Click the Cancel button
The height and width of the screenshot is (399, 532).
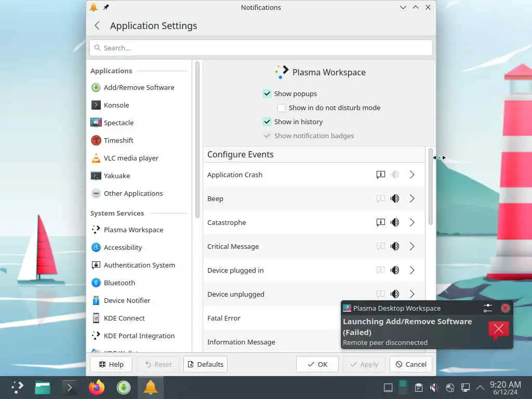[411, 364]
